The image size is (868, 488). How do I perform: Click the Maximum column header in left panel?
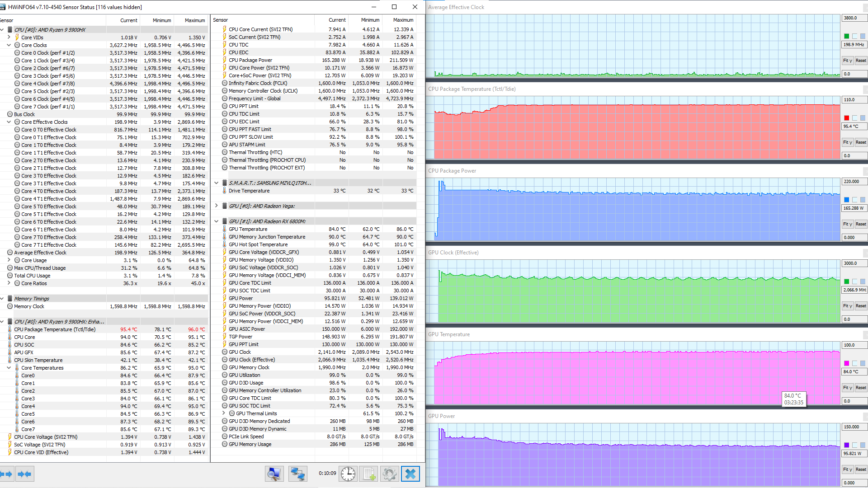pos(194,20)
